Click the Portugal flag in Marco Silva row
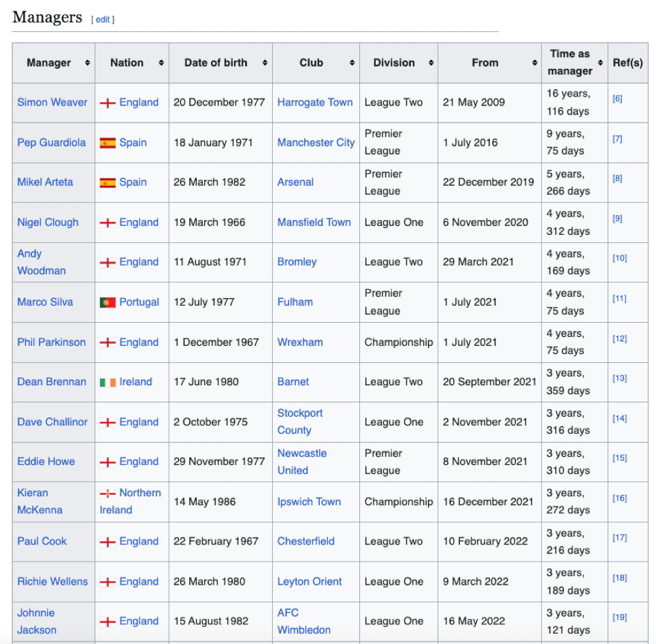 pos(108,302)
